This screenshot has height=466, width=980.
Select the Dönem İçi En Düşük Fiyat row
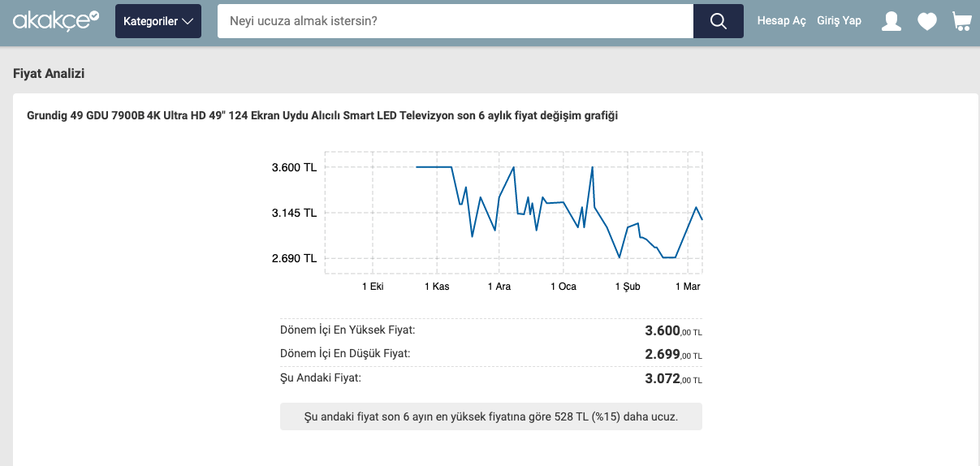491,354
